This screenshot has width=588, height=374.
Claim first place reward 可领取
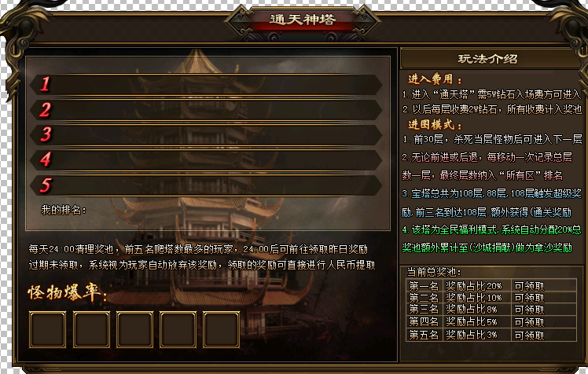point(529,286)
